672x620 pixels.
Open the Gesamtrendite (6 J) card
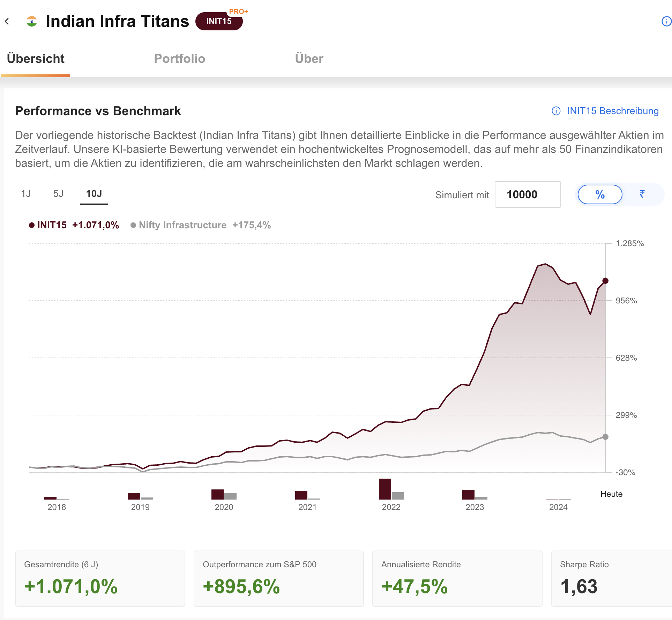pyautogui.click(x=100, y=578)
